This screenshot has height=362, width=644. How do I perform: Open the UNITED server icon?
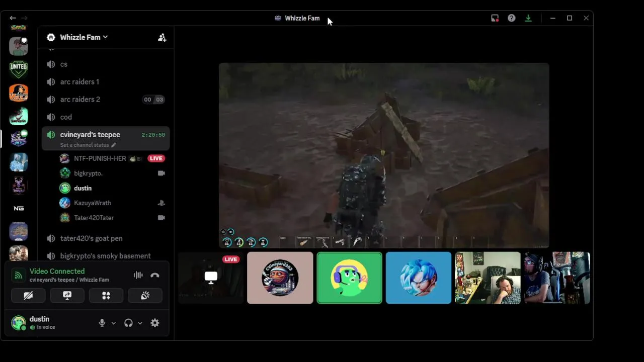(19, 69)
